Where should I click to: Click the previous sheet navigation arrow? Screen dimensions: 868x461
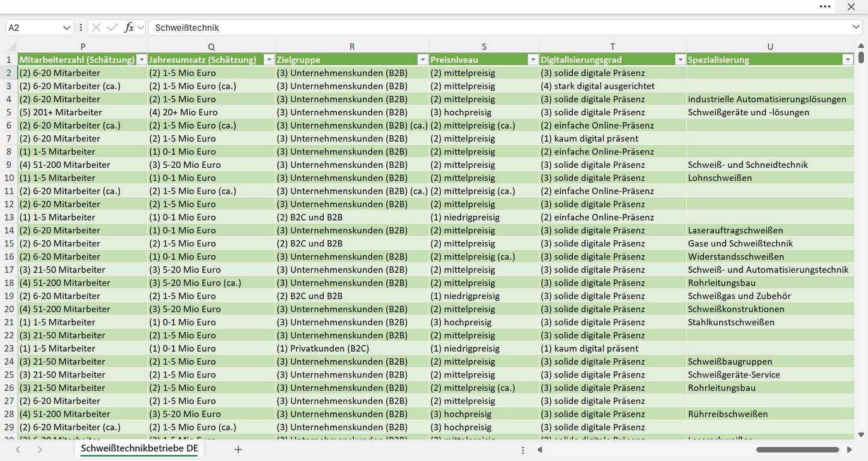(x=18, y=450)
